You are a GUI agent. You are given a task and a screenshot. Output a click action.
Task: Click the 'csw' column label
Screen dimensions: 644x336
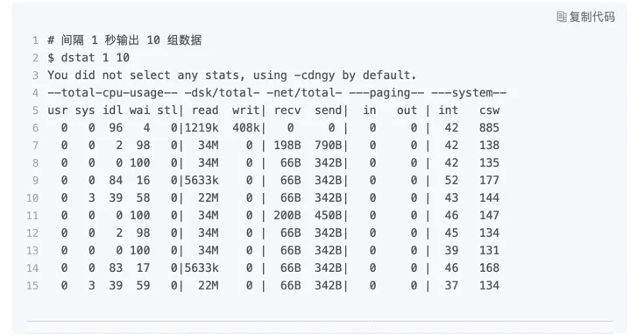[x=489, y=111]
